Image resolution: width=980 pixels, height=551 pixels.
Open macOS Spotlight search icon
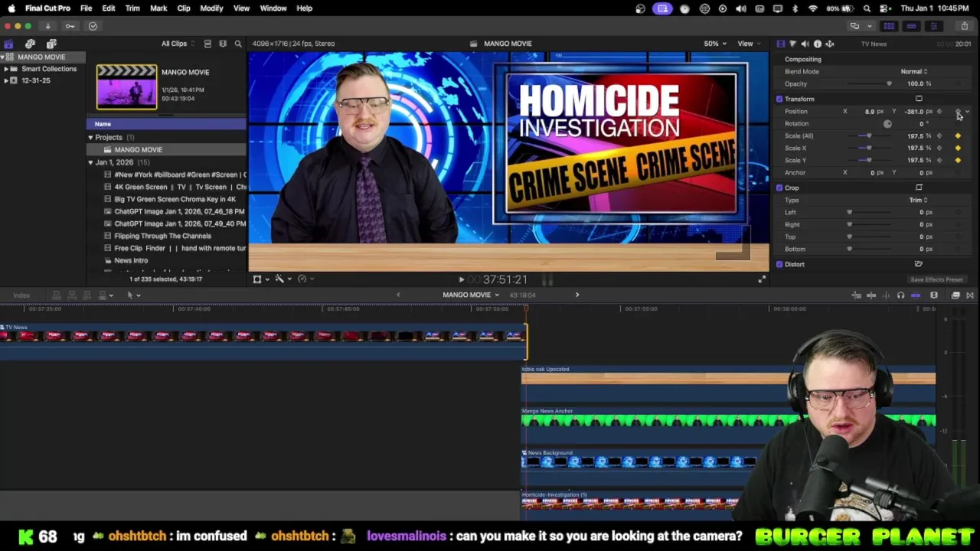tap(867, 8)
